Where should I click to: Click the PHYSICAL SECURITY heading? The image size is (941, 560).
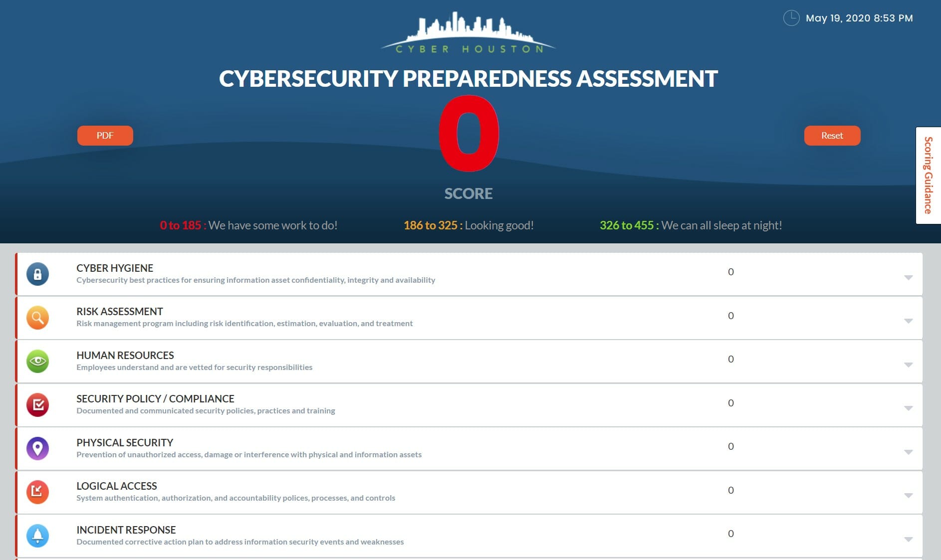click(x=125, y=443)
